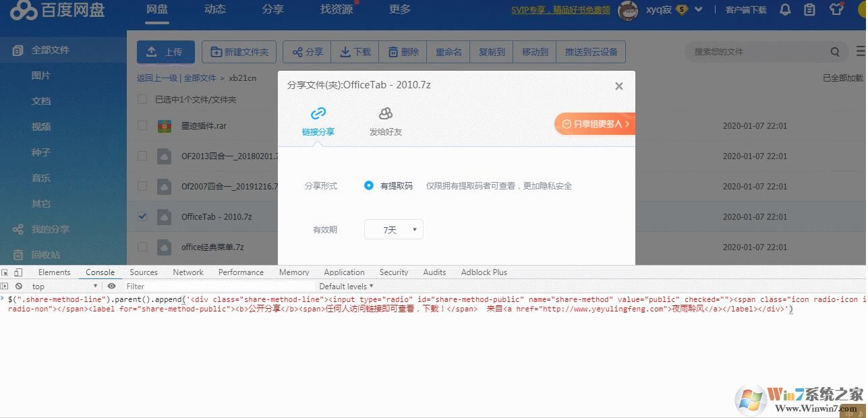The width and height of the screenshot is (868, 418).
Task: Select the 有提取码 radio button
Action: pyautogui.click(x=369, y=186)
